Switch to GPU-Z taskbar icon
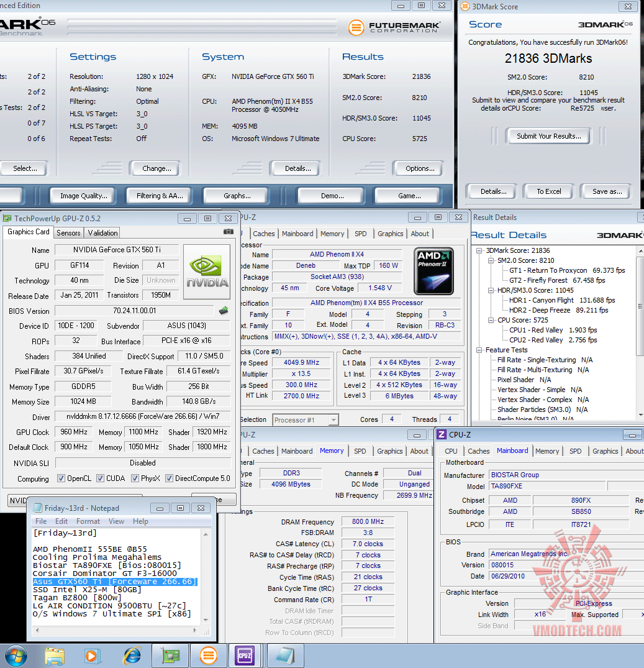The height and width of the screenshot is (668, 644). click(170, 656)
